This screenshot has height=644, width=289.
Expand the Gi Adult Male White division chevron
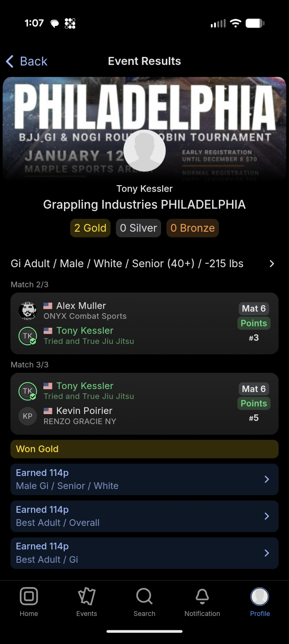point(272,264)
